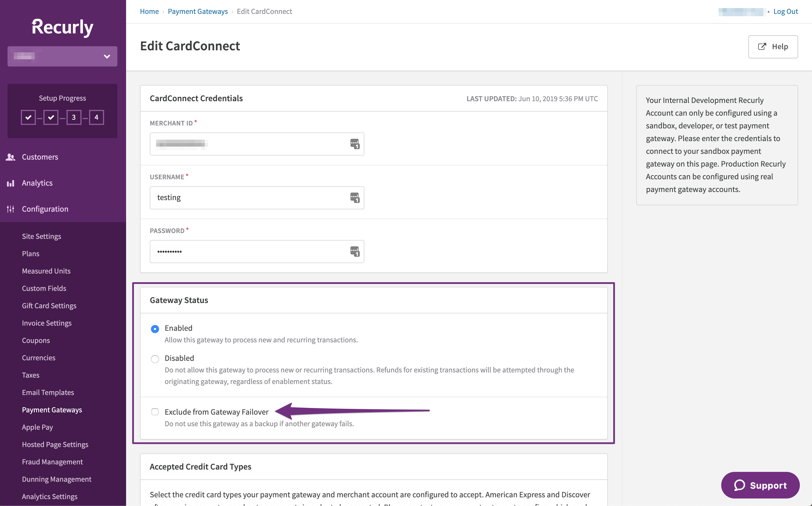Click password manager icon in Password field
812x506 pixels.
pyautogui.click(x=355, y=251)
